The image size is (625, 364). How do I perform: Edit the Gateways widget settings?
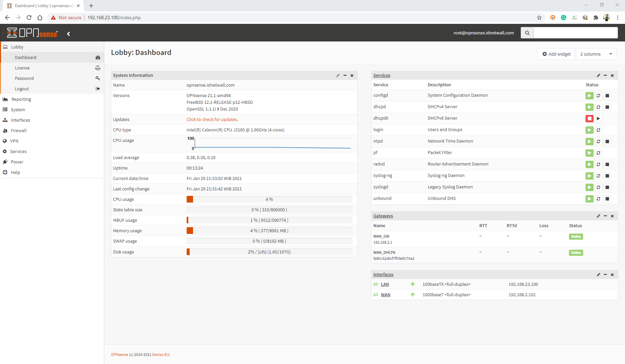598,216
